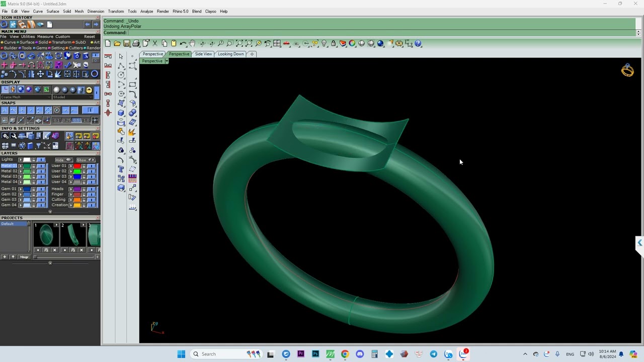
Task: Toggle lock on Metal 01 layer
Action: (x=34, y=166)
